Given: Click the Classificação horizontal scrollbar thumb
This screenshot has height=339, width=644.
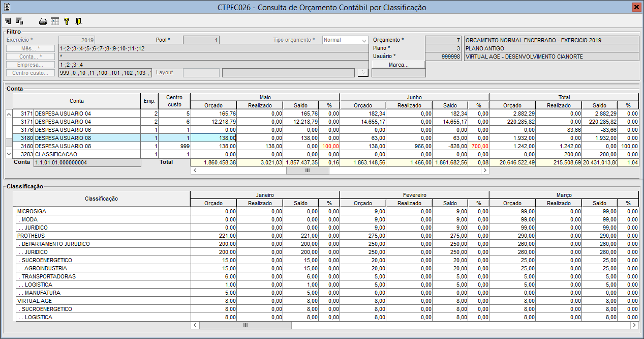Looking at the screenshot, I should point(245,325).
